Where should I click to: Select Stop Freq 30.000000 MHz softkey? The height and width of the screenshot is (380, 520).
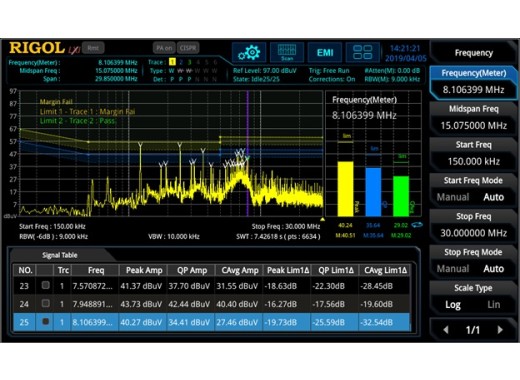[x=473, y=225]
